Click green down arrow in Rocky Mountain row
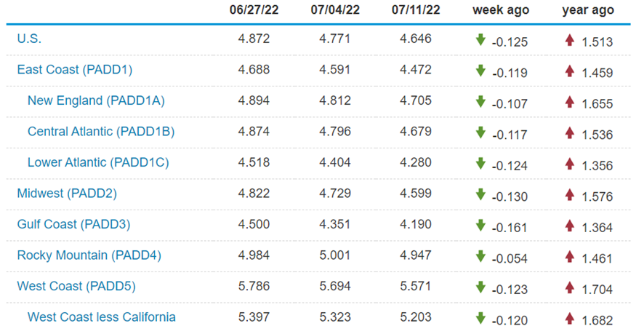Screen dimensions: 644x334 click(480, 256)
